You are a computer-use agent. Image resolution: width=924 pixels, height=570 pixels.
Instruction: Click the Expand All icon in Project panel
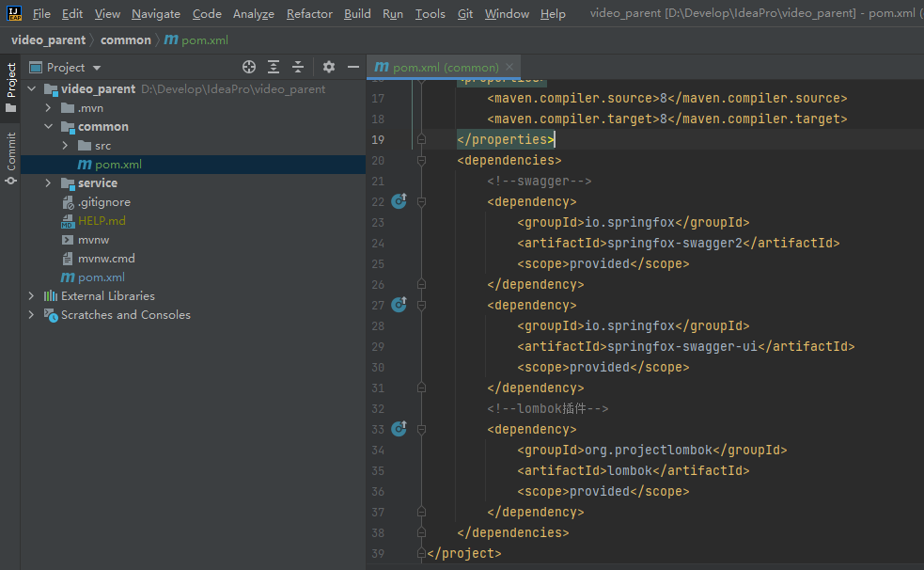coord(274,67)
